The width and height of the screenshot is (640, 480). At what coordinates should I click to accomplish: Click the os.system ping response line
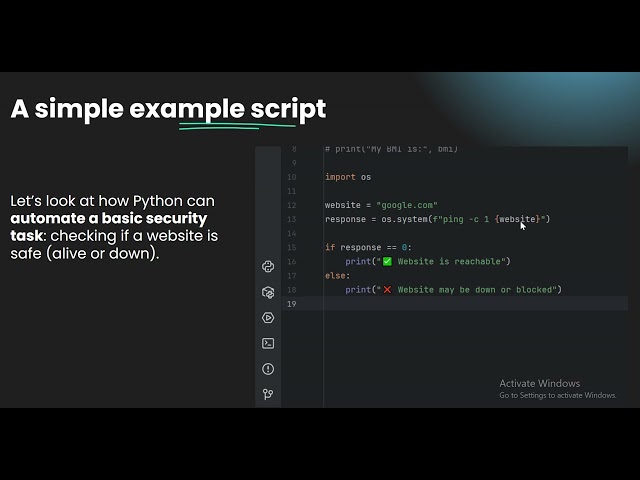(x=438, y=219)
